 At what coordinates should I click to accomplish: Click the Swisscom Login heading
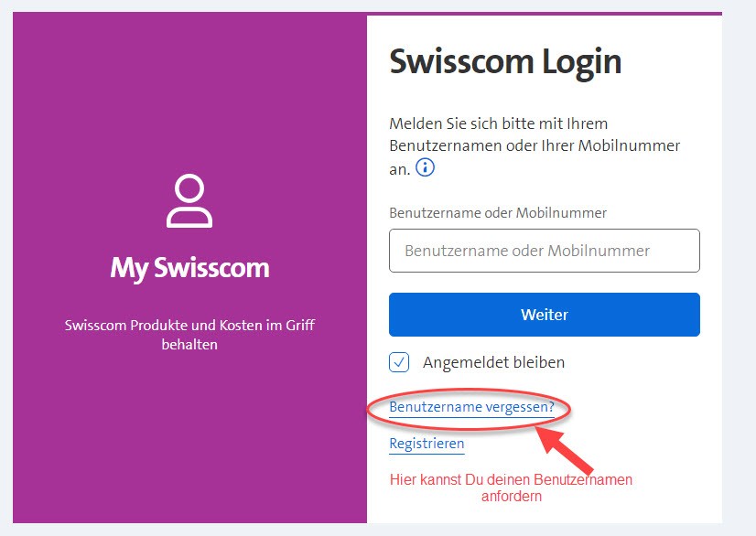pos(505,62)
